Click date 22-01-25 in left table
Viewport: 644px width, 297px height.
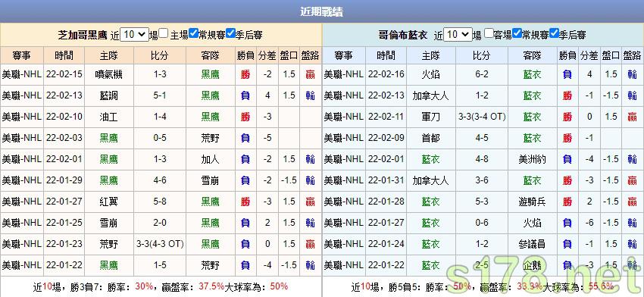(x=64, y=223)
